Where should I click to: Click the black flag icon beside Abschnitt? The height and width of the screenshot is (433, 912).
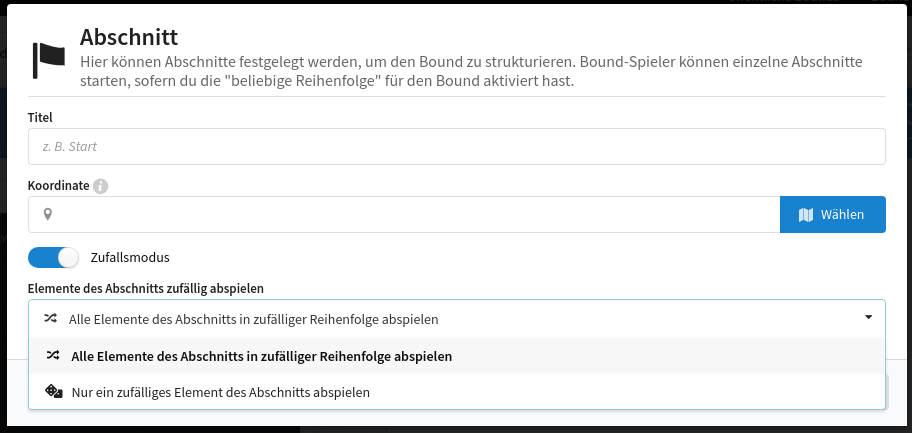(x=49, y=60)
